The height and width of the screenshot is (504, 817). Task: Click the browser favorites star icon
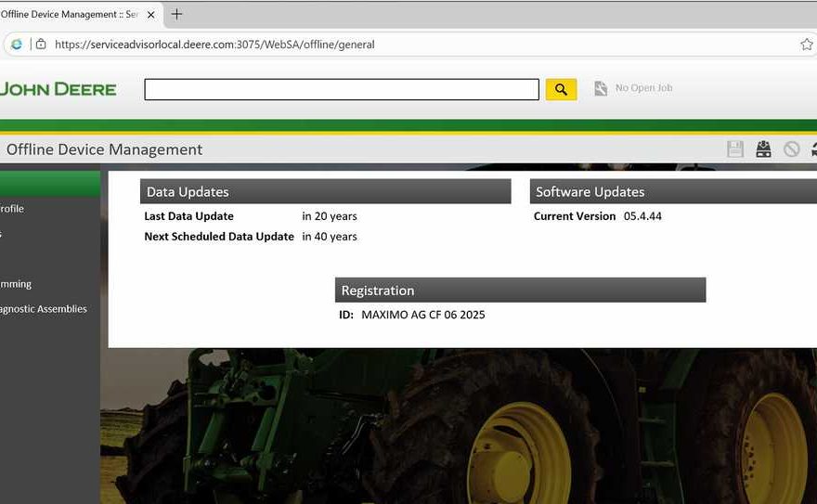[x=806, y=44]
